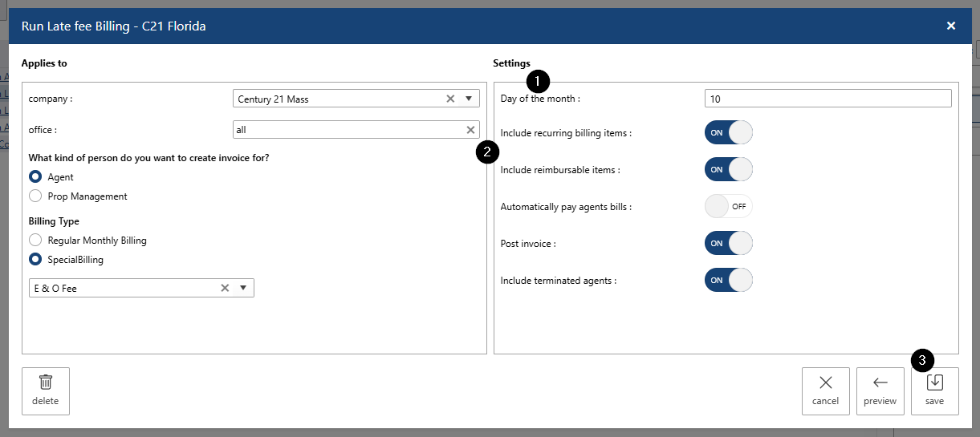The width and height of the screenshot is (980, 437).
Task: Expand the E & O Fee dropdown
Action: point(243,288)
